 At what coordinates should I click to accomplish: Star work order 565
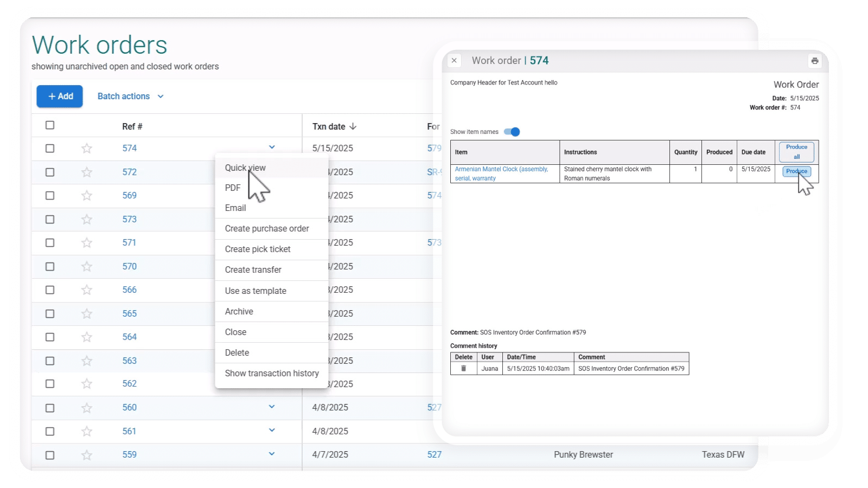[87, 314]
